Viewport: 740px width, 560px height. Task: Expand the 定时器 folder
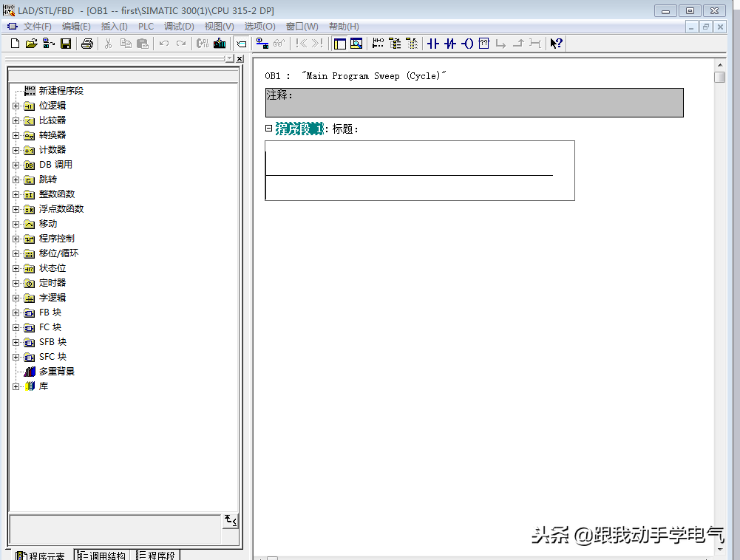click(16, 283)
